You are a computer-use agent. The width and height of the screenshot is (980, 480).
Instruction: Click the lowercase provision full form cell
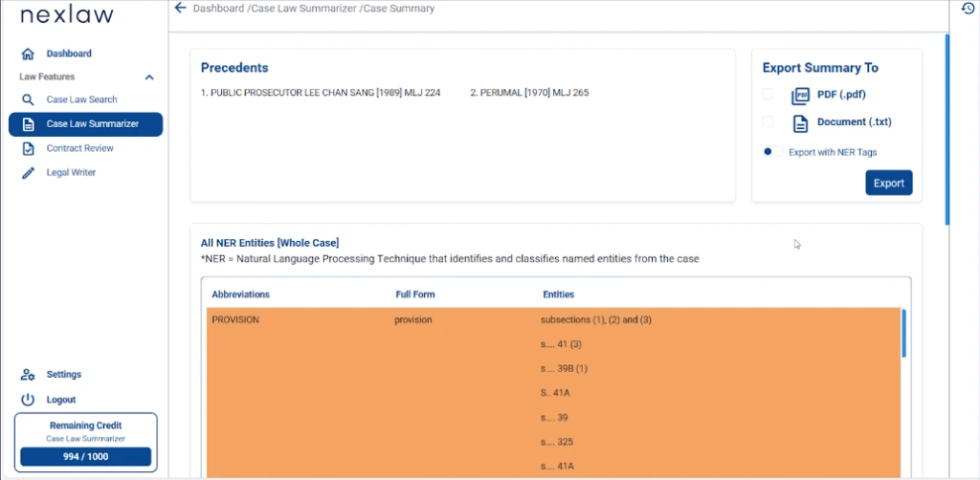(413, 320)
